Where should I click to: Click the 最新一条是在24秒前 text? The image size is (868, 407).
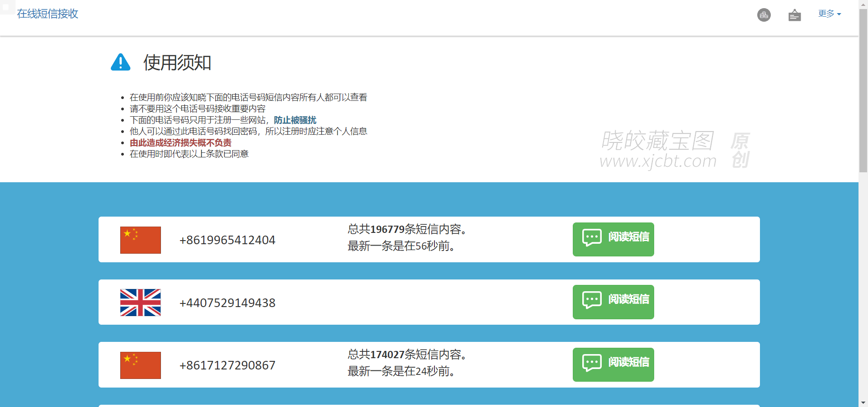(401, 371)
